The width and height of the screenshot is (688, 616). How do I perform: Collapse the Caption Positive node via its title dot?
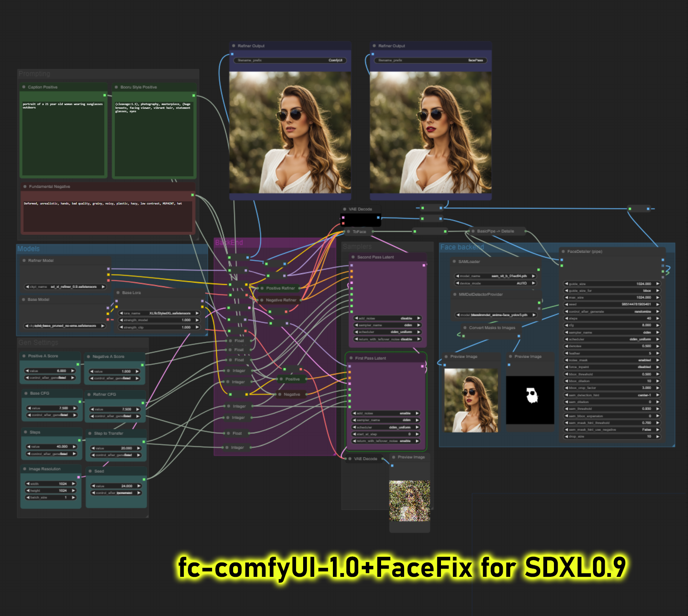(x=23, y=87)
